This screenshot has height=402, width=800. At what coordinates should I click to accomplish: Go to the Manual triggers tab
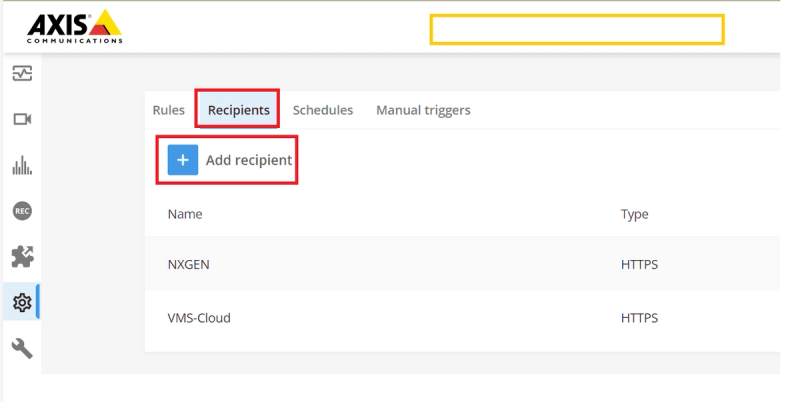click(x=423, y=110)
